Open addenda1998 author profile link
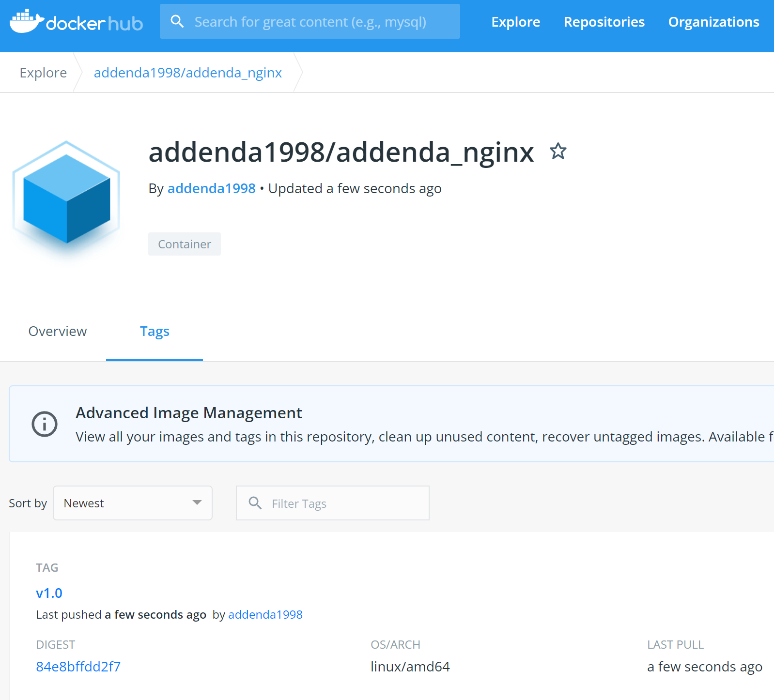This screenshot has height=700, width=774. 211,188
